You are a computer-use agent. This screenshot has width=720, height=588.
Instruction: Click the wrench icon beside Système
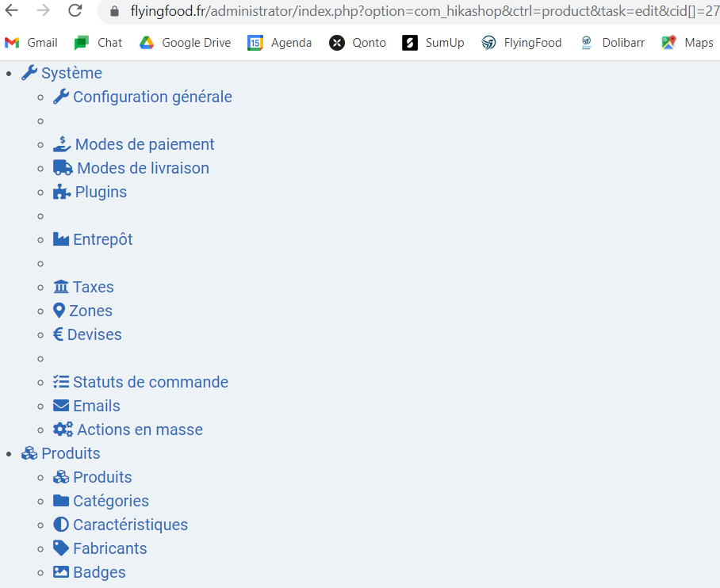(29, 73)
